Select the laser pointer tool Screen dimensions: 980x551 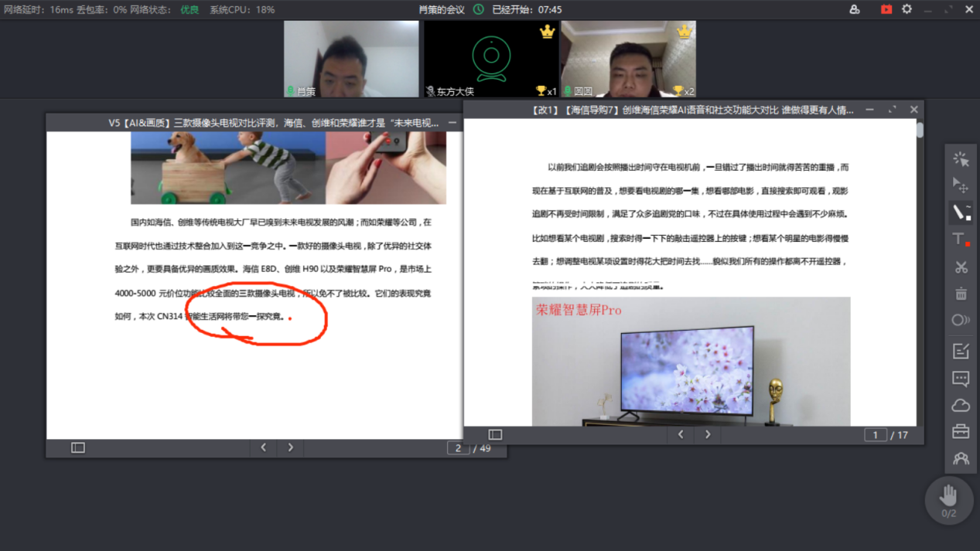pyautogui.click(x=961, y=159)
